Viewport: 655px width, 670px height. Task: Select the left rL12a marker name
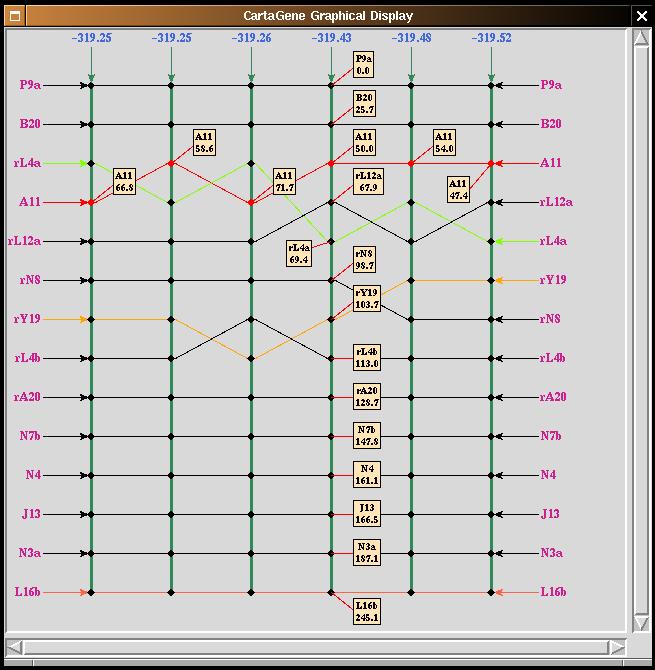click(25, 241)
